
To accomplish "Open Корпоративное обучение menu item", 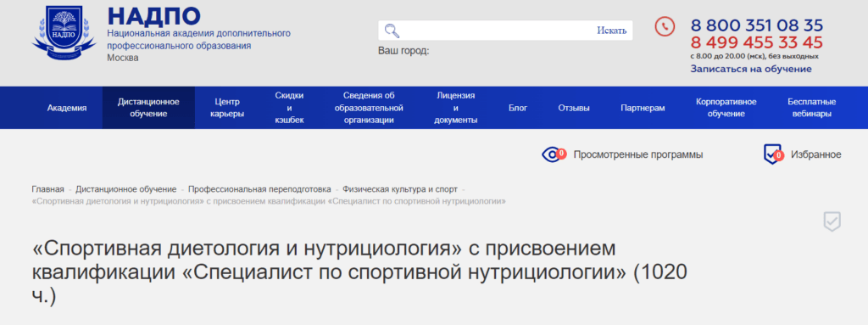I will (x=726, y=108).
